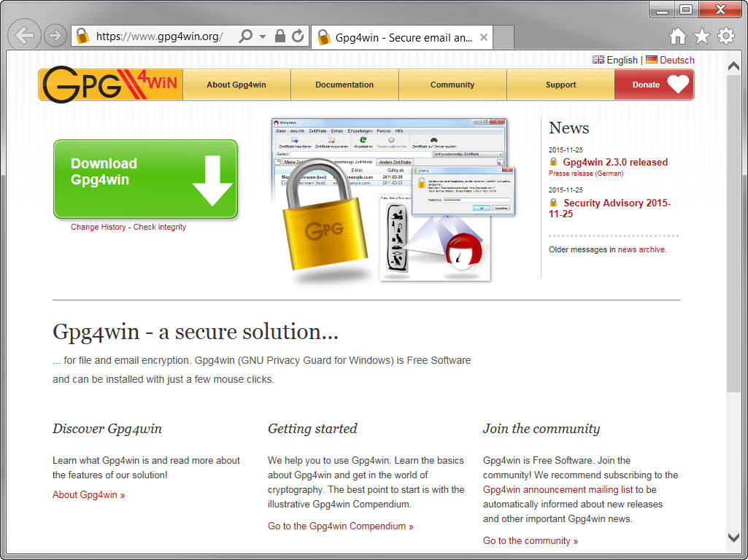The width and height of the screenshot is (748, 560).
Task: Click the green Download Gpg4win button
Action: point(145,179)
